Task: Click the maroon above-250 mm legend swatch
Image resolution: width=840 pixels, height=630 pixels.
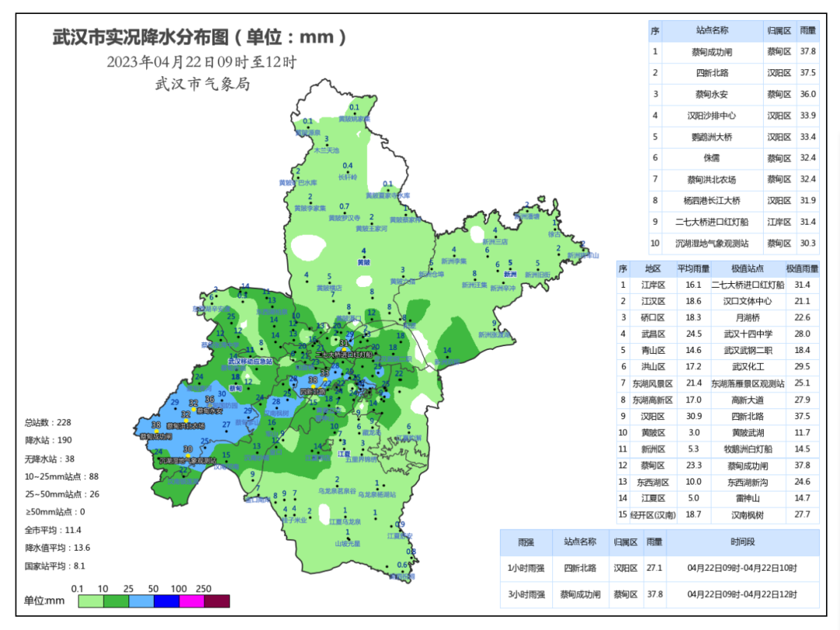Action: coord(217,600)
